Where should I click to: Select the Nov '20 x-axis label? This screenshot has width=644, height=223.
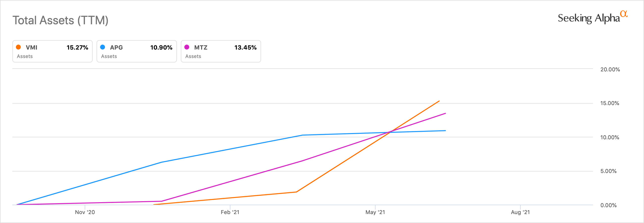click(x=85, y=212)
